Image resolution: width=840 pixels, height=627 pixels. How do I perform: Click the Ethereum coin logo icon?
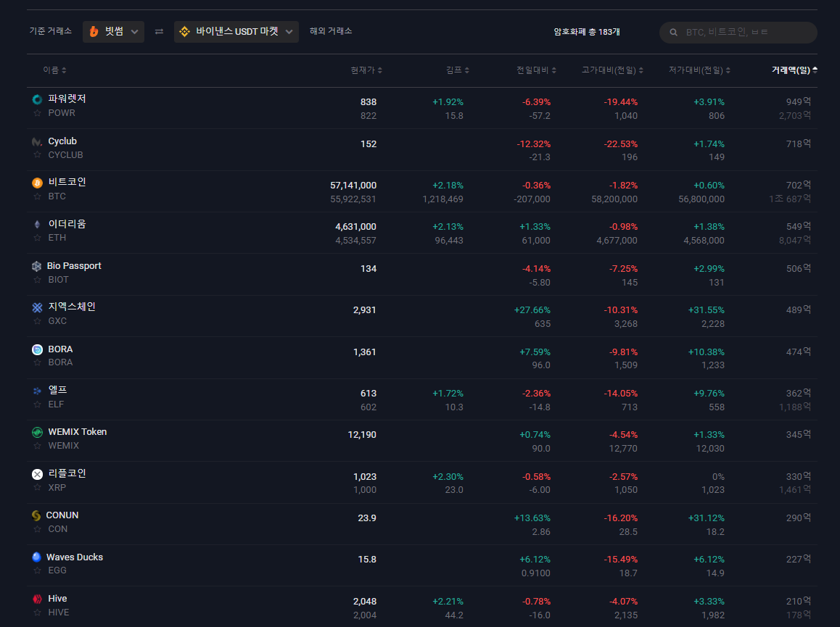(37, 225)
